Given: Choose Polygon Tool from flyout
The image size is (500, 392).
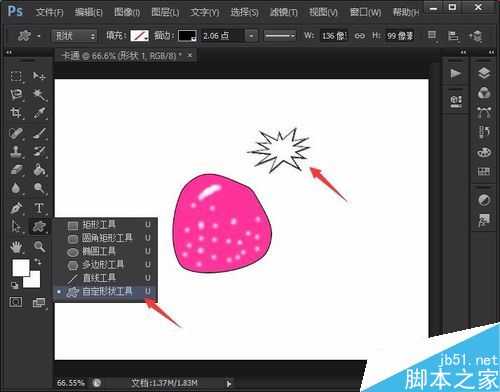Looking at the screenshot, I should coord(105,265).
